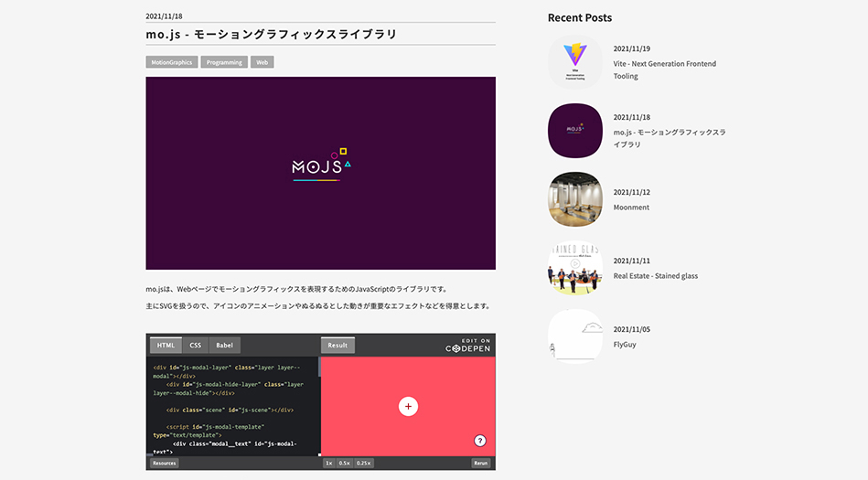Screen dimensions: 868x480
Task: Open the FlyGuy post link
Action: pyautogui.click(x=625, y=345)
